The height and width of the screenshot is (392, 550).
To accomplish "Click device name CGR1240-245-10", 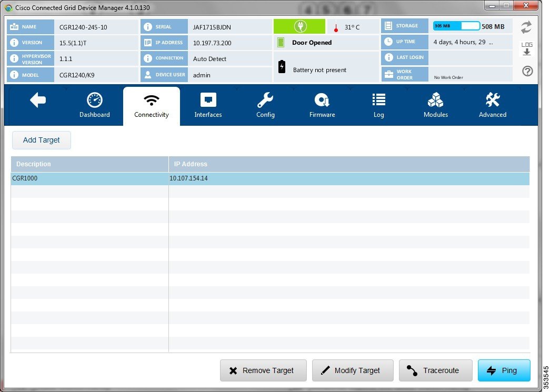I will click(x=83, y=27).
